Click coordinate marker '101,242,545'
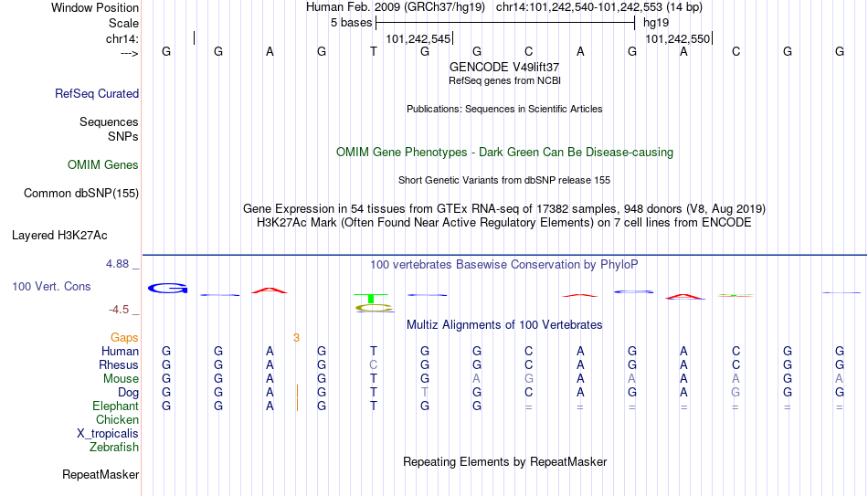This screenshot has height=496, width=868. pyautogui.click(x=418, y=38)
